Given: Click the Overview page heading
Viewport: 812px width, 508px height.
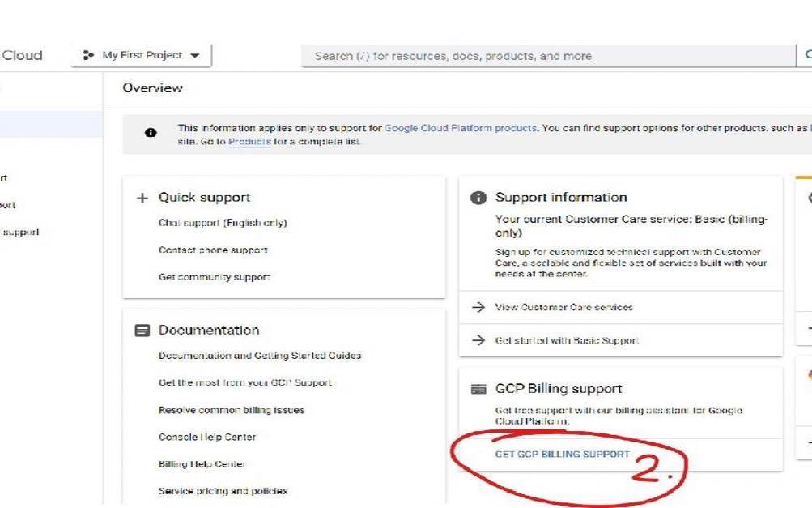Looking at the screenshot, I should pos(153,88).
